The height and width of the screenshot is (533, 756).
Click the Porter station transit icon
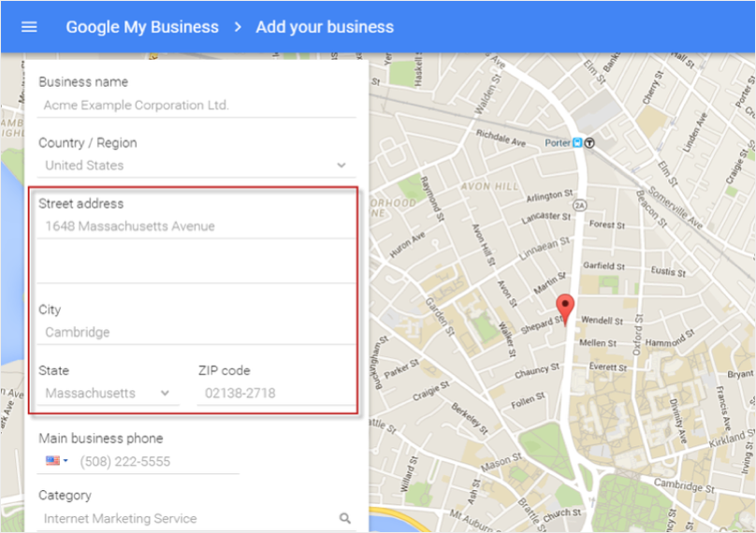pos(577,143)
